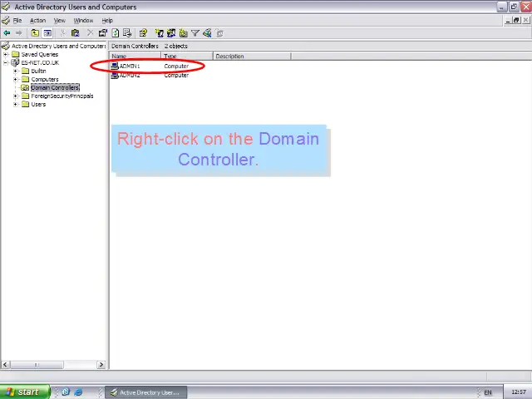This screenshot has width=532, height=399.
Task: Click the Delete X toolbar icon
Action: pos(91,33)
